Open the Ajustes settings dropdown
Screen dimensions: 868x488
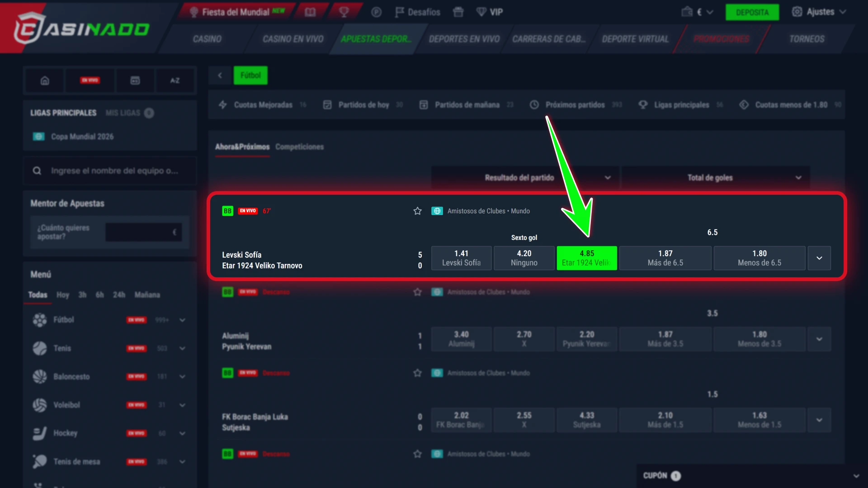819,12
